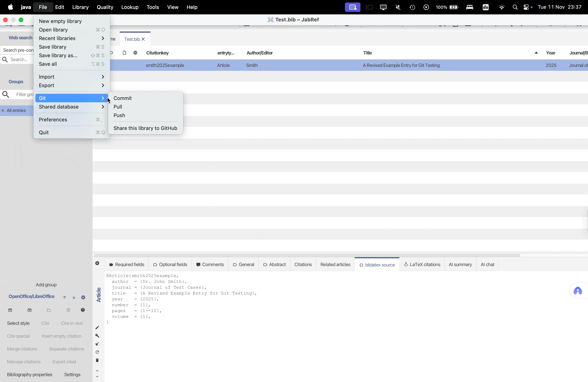588x382 pixels.
Task: Click the broom cleanup icon in entry editor
Action: [97, 344]
